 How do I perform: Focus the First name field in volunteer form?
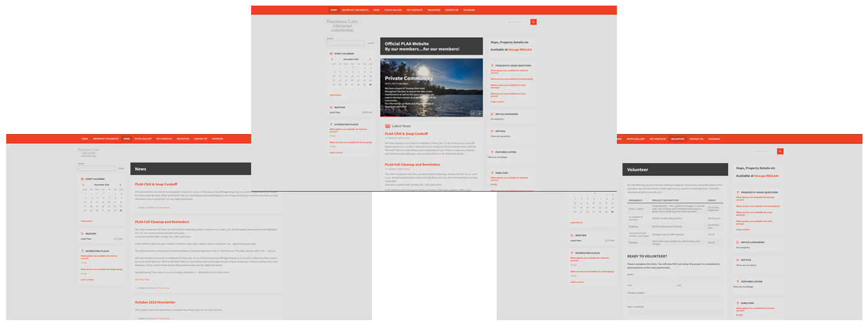coord(650,280)
